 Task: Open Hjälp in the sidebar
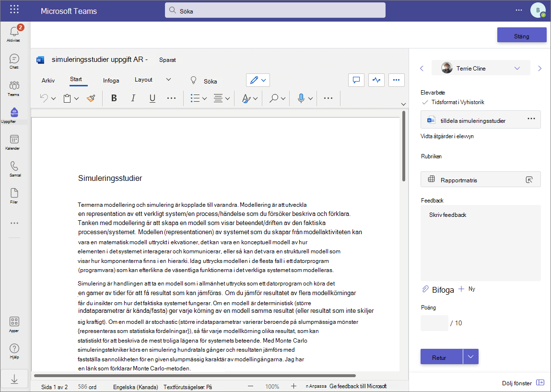[14, 351]
